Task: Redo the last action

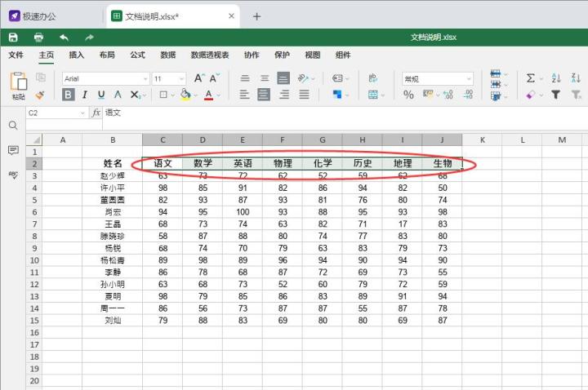Action: coord(89,37)
